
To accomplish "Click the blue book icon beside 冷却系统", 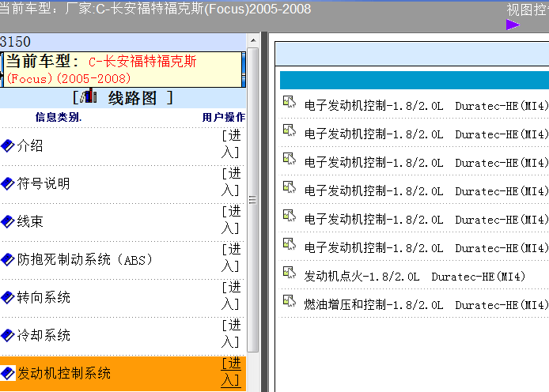I will click(7, 336).
